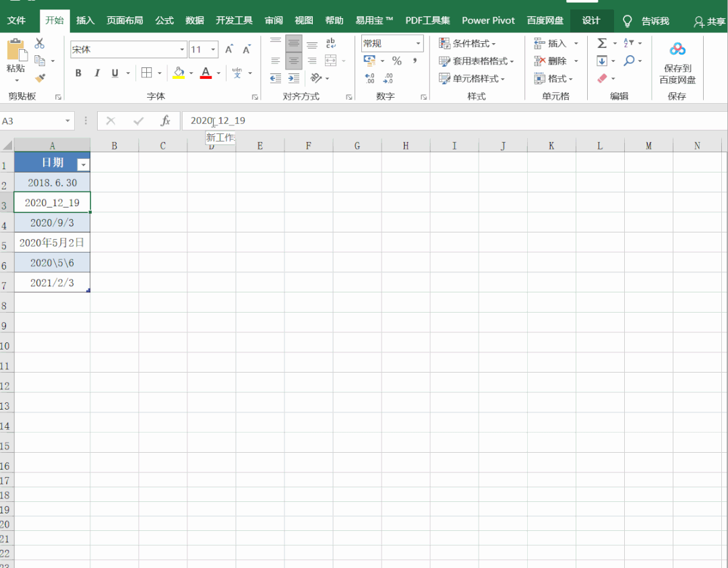Viewport: 728px width, 568px height.
Task: Cancel the formula bar entry
Action: click(x=111, y=121)
